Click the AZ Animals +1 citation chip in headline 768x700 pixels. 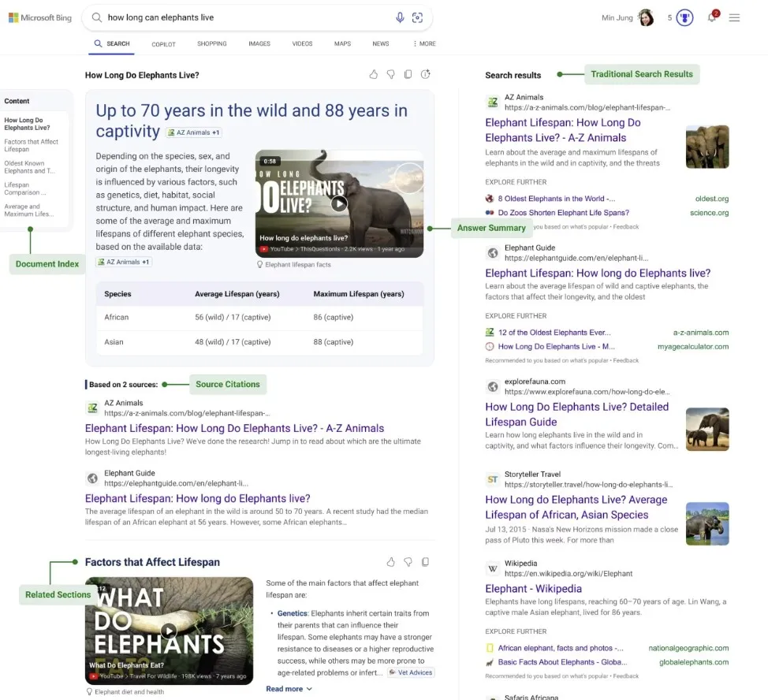[194, 132]
